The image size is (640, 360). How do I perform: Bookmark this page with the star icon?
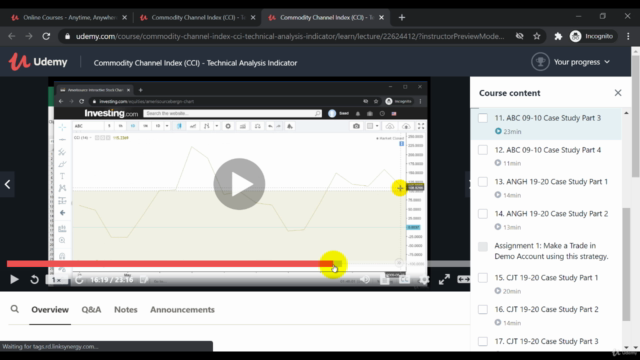(537, 36)
